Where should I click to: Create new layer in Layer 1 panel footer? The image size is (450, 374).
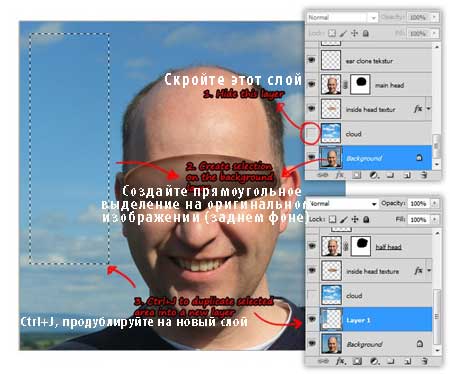pos(407,361)
